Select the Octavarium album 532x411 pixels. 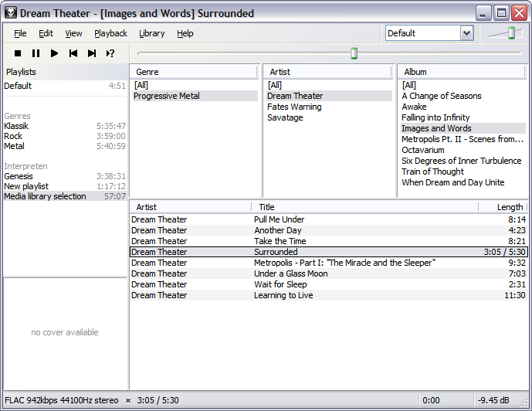pos(463,151)
